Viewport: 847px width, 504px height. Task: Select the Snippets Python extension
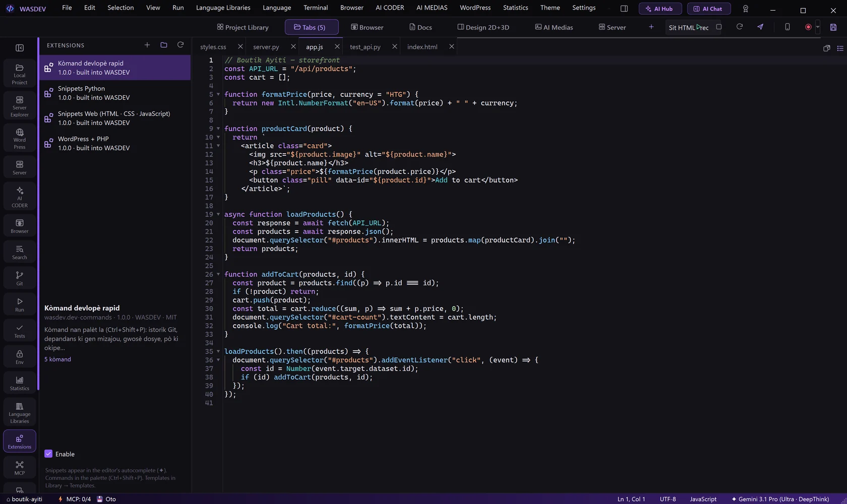(115, 93)
